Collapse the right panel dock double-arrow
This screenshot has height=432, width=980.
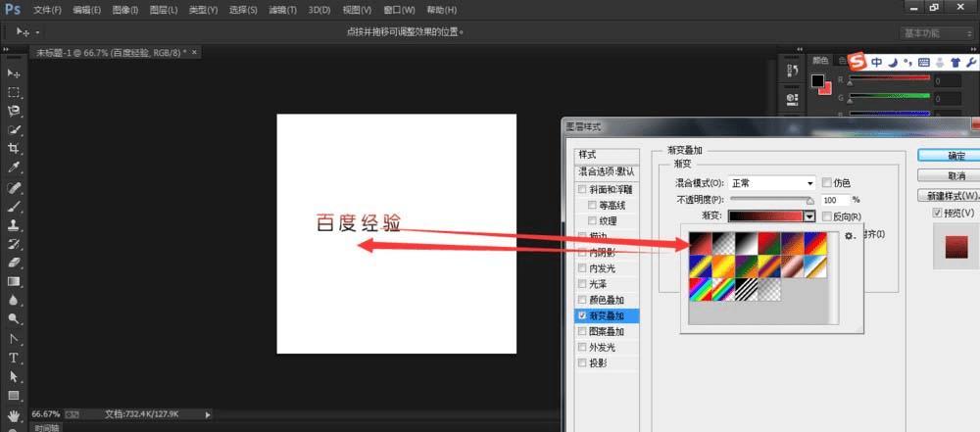[x=972, y=47]
